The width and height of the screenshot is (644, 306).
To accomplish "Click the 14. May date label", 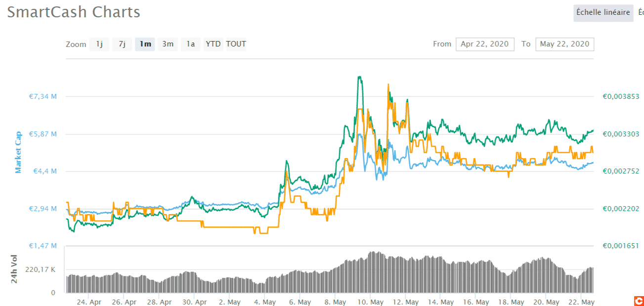I will [x=440, y=302].
